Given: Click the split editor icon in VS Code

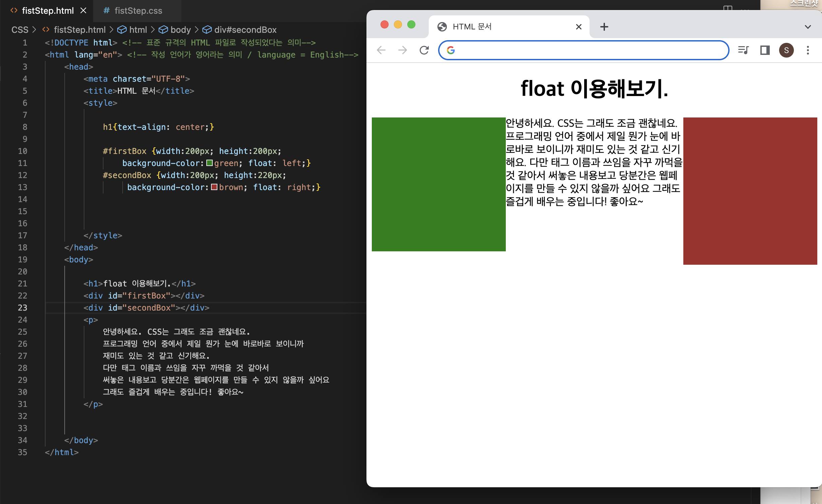Looking at the screenshot, I should click(x=728, y=8).
